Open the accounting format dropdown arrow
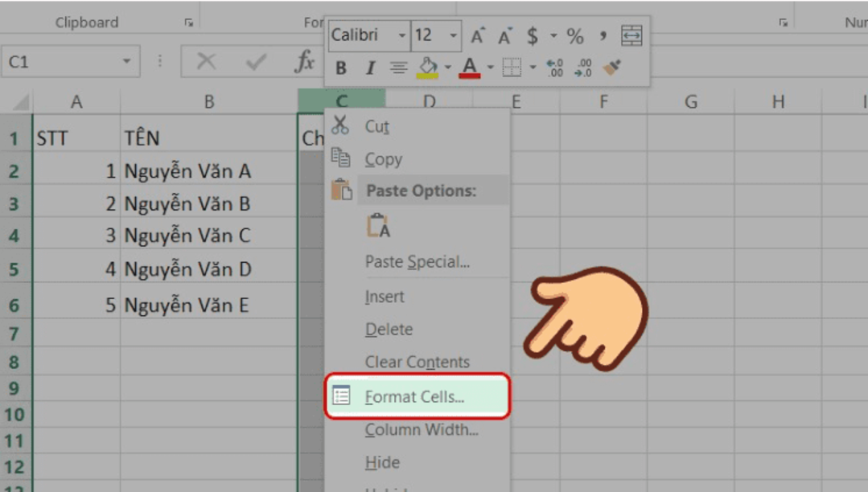 pos(553,36)
